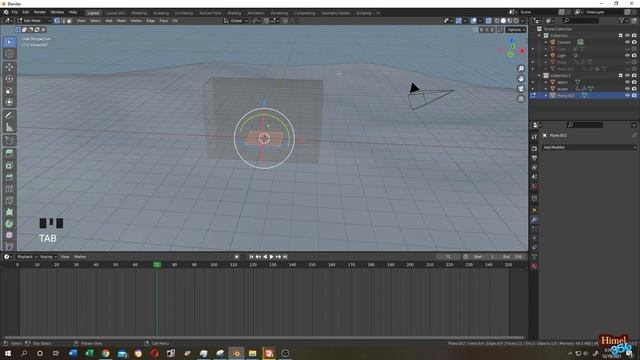Switch to the Layout workspace tab

(x=93, y=13)
